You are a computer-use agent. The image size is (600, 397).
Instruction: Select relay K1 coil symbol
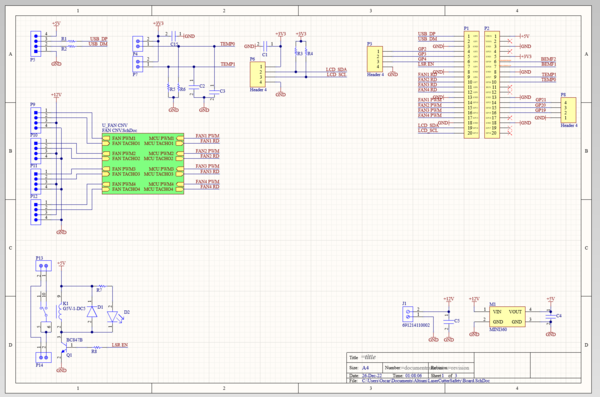(59, 311)
